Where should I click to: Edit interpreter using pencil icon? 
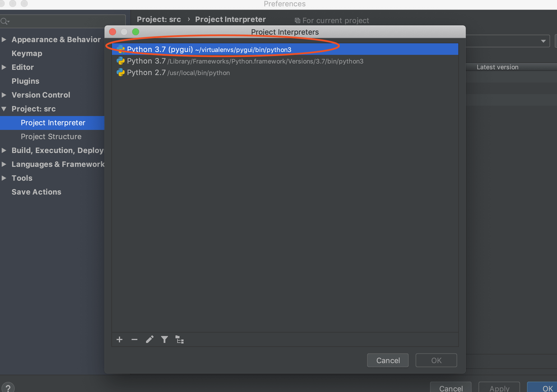click(x=149, y=339)
